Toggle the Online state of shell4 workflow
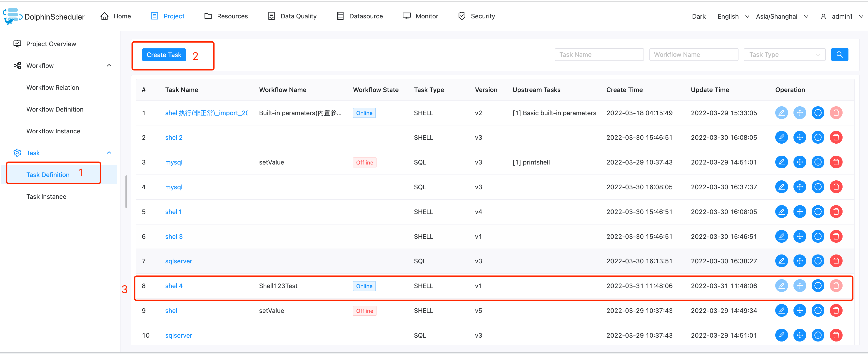The width and height of the screenshot is (868, 354). (364, 286)
